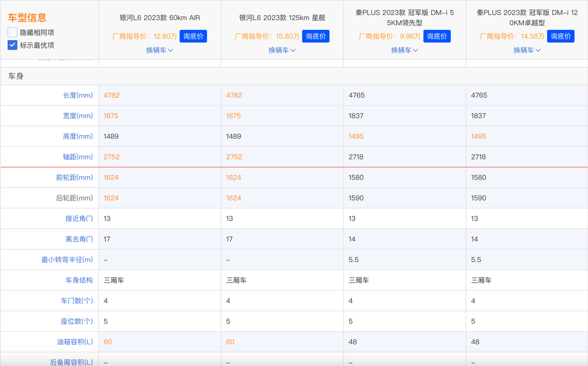Click the 秦PLUS 冠军版 DM-i 120KM卓越型 title
This screenshot has height=366, width=588.
(527, 17)
